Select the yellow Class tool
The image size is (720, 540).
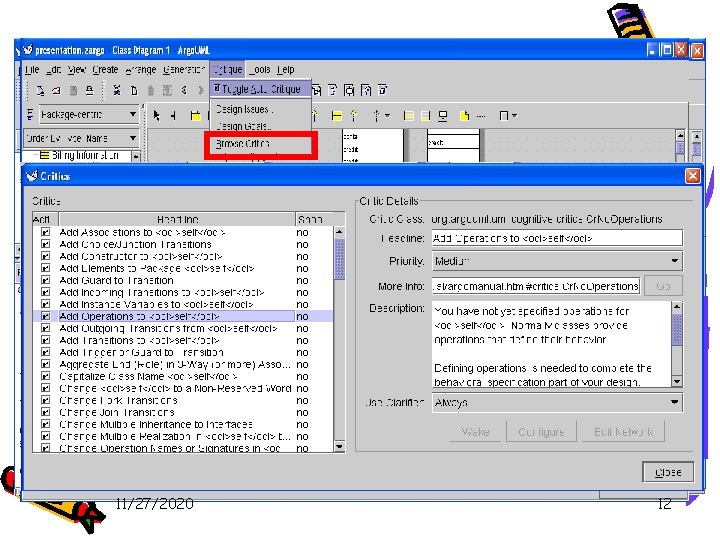337,116
